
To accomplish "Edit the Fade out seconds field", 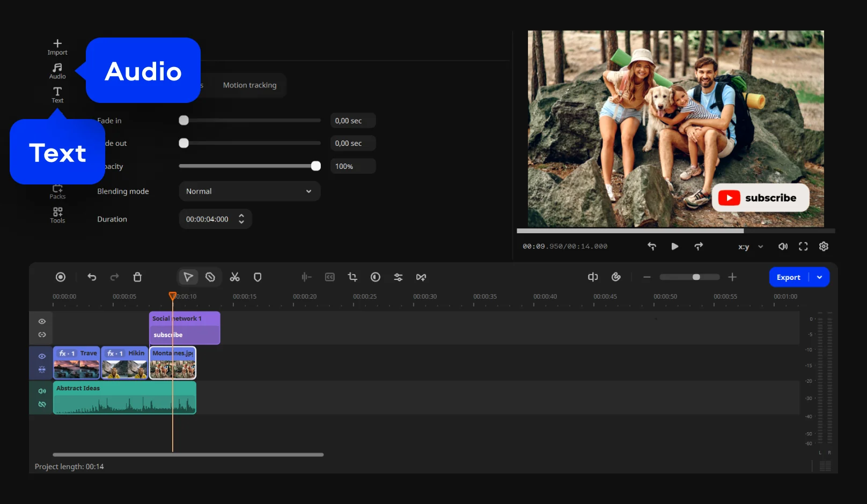I will [x=352, y=143].
